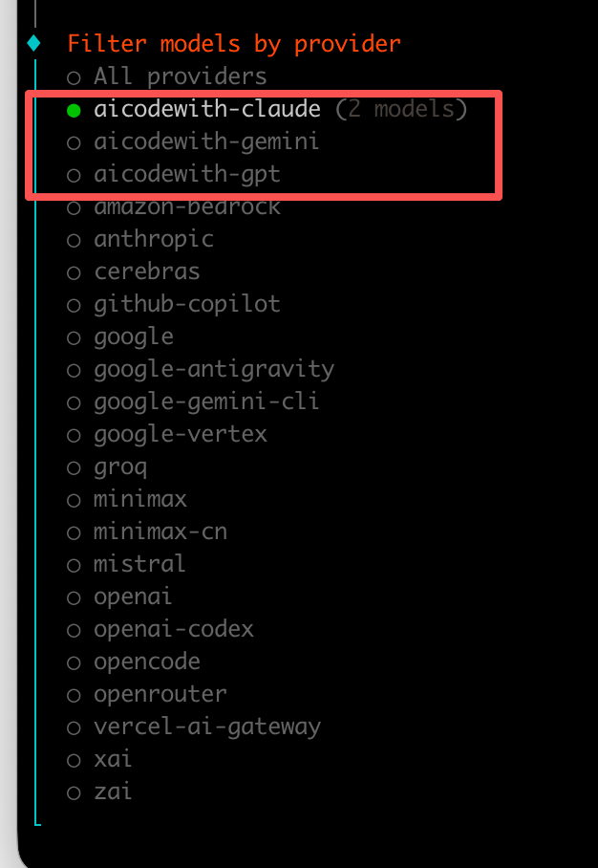This screenshot has height=868, width=598.
Task: Pick google-vertex provider option
Action: coord(180,434)
